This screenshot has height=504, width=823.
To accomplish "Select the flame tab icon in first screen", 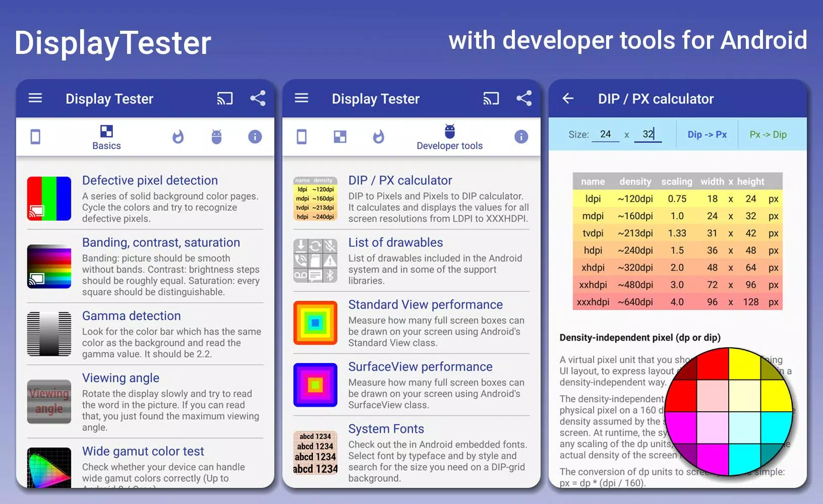I will (178, 137).
